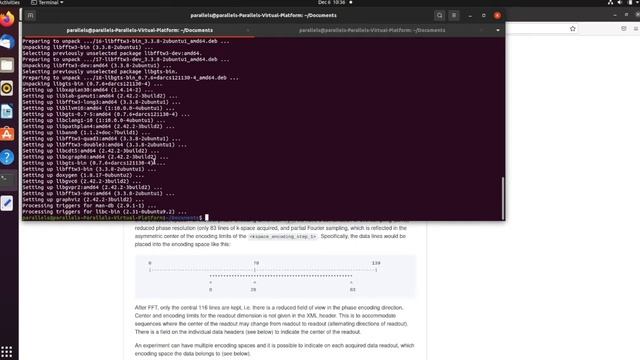This screenshot has height=360, width=640.
Task: Open search in the Terminal header
Action: click(440, 16)
